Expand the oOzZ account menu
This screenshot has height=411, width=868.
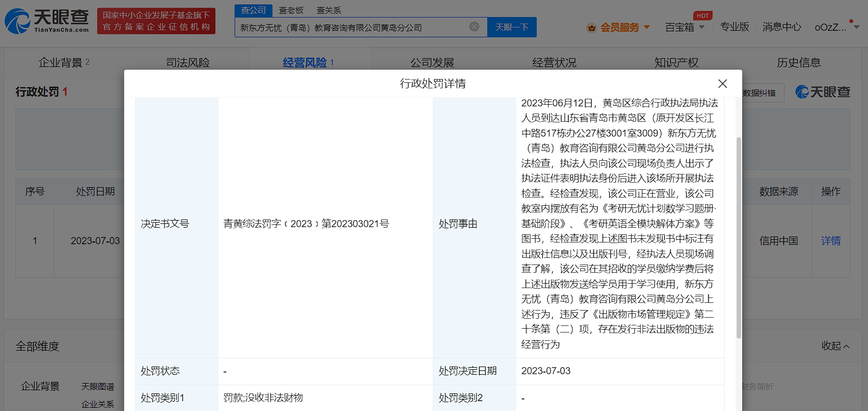(837, 27)
